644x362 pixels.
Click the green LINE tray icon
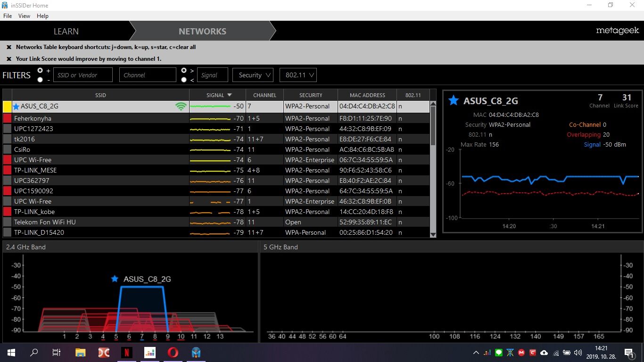tap(499, 353)
